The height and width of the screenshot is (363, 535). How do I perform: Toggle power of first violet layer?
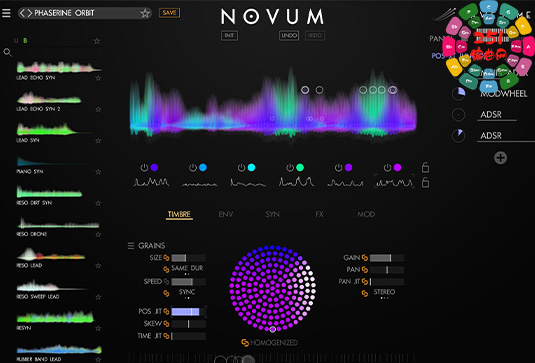(x=144, y=168)
